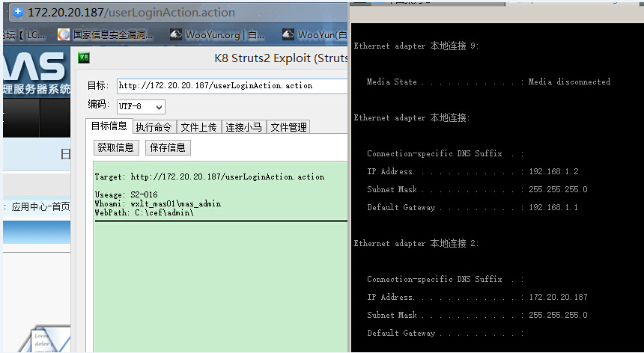This screenshot has width=644, height=353.
Task: Click Ethernet adapter 本地连接 9 heading
Action: tap(416, 46)
